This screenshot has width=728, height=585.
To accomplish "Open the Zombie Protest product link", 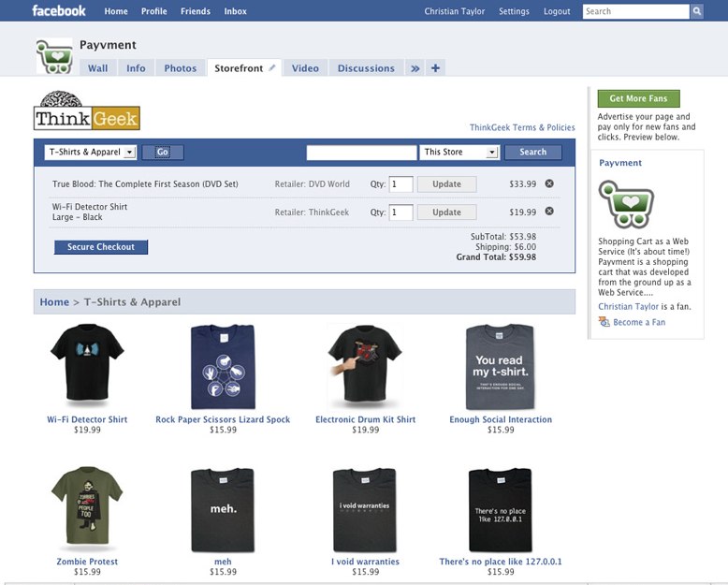I will [x=87, y=562].
